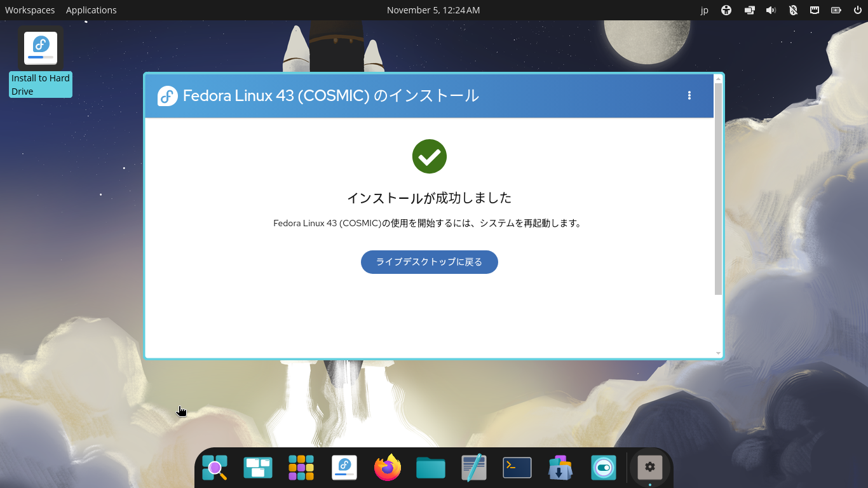Open the wired network applet

pyautogui.click(x=815, y=10)
